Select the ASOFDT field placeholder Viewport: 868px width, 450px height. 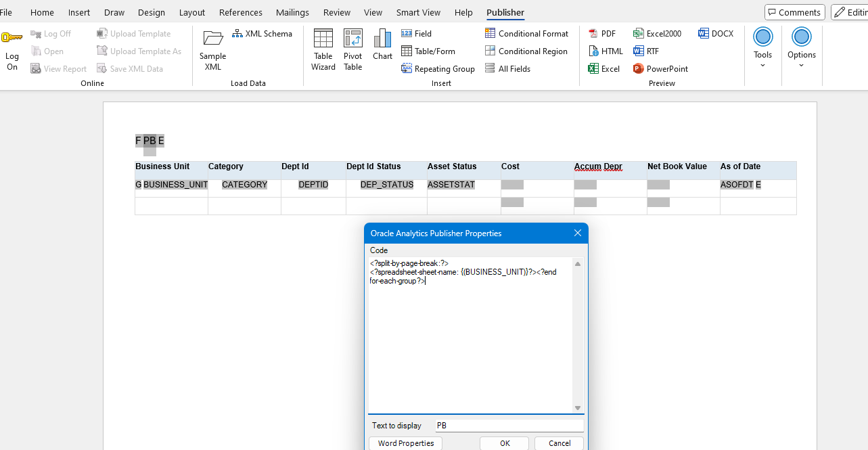[737, 185]
